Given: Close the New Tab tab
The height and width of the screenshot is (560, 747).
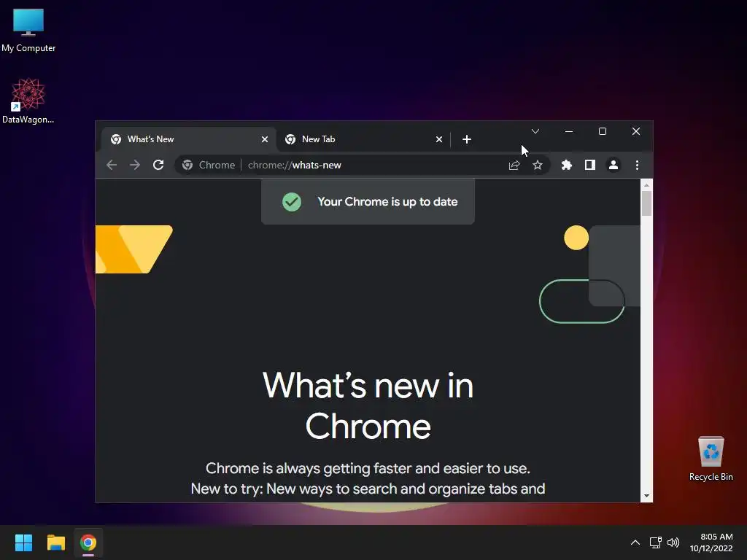Looking at the screenshot, I should [439, 139].
